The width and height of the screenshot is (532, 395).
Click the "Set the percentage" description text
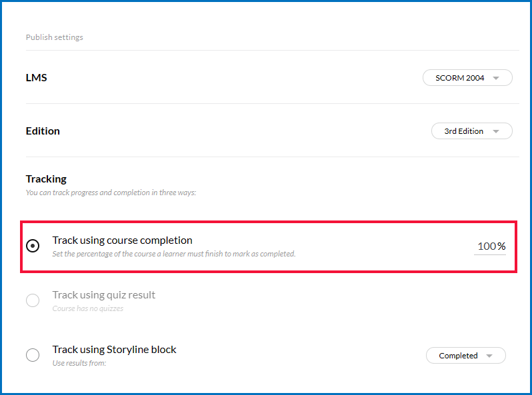point(173,254)
